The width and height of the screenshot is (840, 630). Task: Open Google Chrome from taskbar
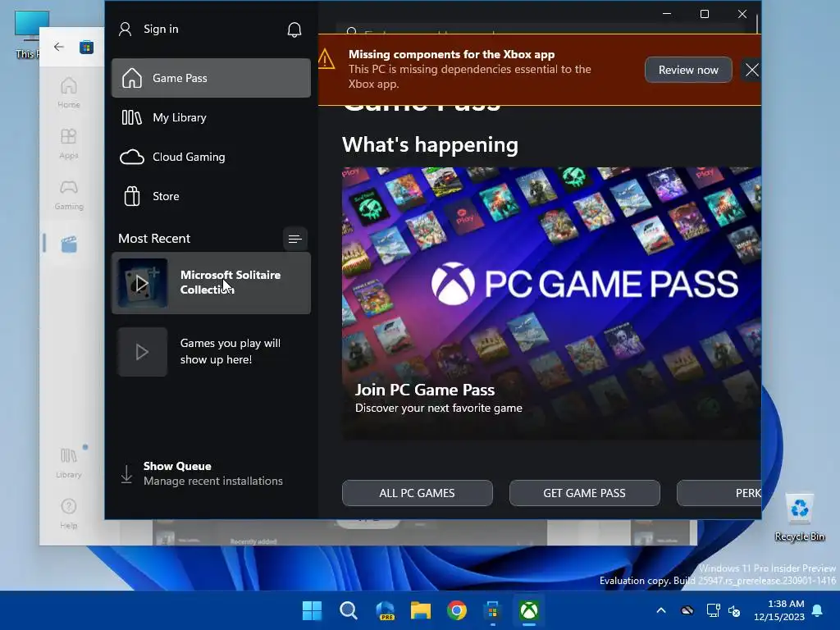point(457,610)
